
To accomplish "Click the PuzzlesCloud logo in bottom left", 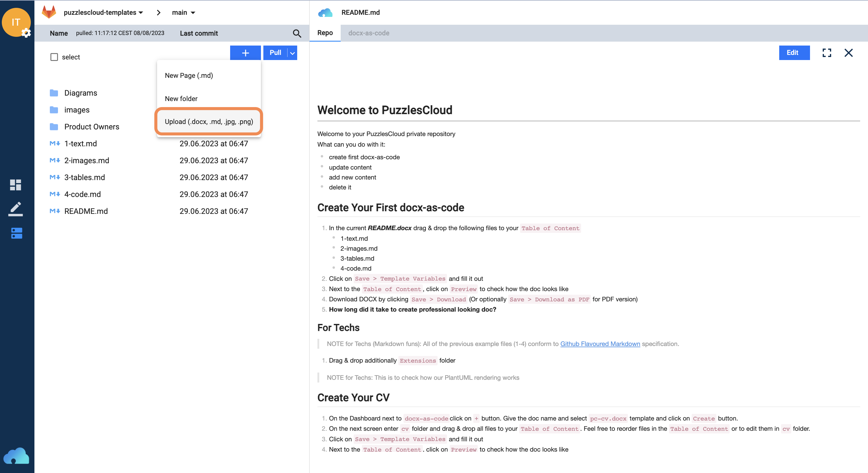I will click(16, 456).
